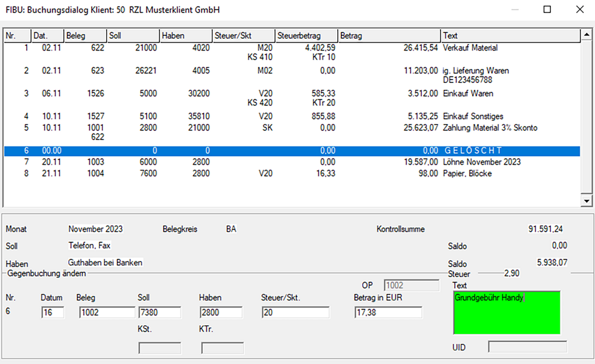Viewport: 595px width, 364px height.
Task: Maximize the Buchungsdialog window
Action: tap(547, 9)
